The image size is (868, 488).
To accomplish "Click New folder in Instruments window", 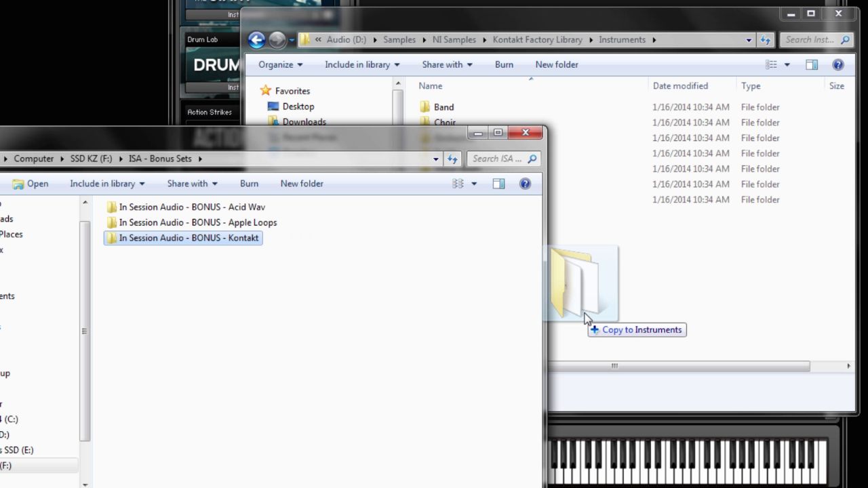I will (557, 65).
